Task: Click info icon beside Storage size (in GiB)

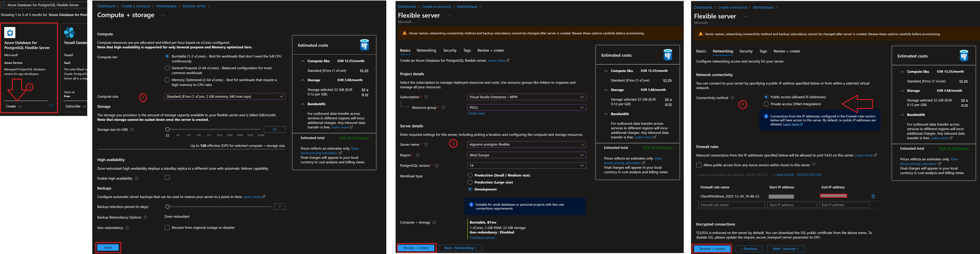Action: click(132, 129)
